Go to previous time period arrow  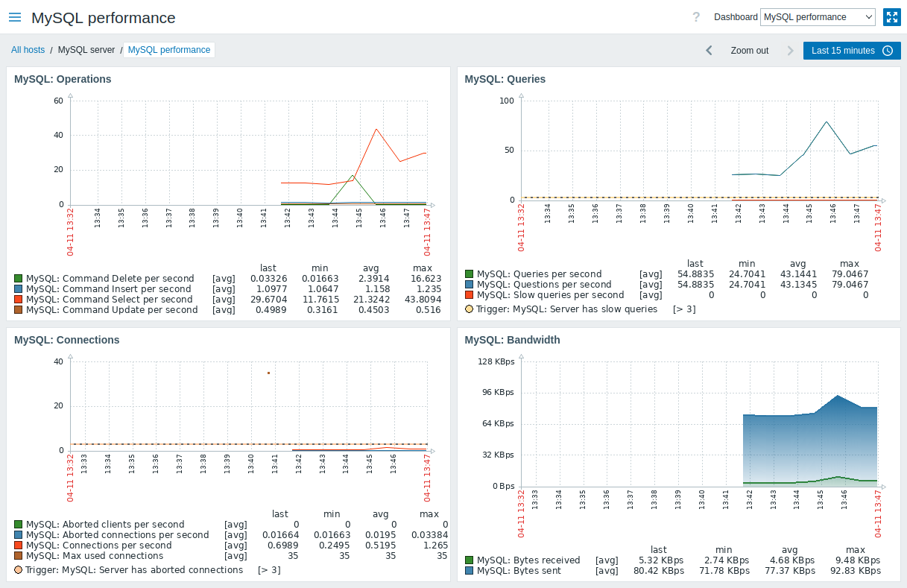(x=710, y=51)
